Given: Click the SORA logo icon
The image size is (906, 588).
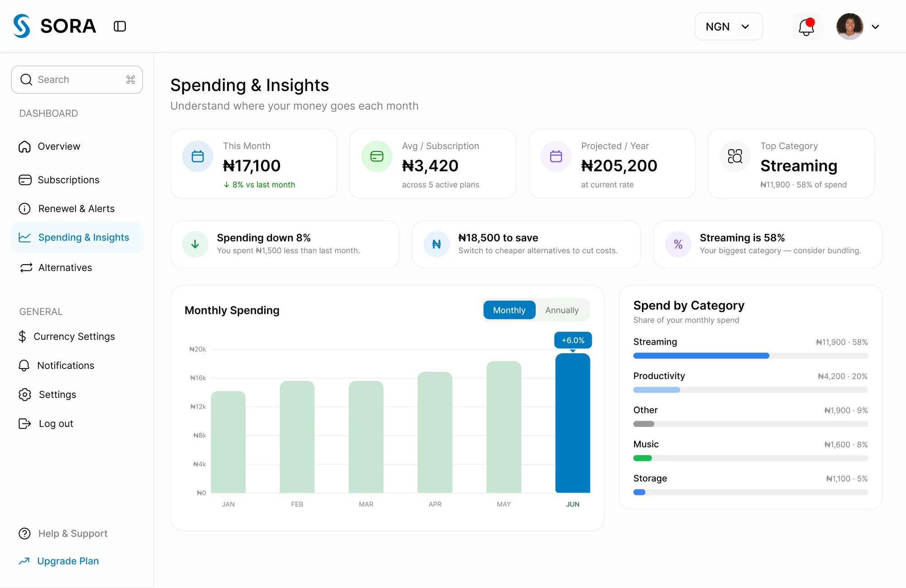Looking at the screenshot, I should (21, 26).
